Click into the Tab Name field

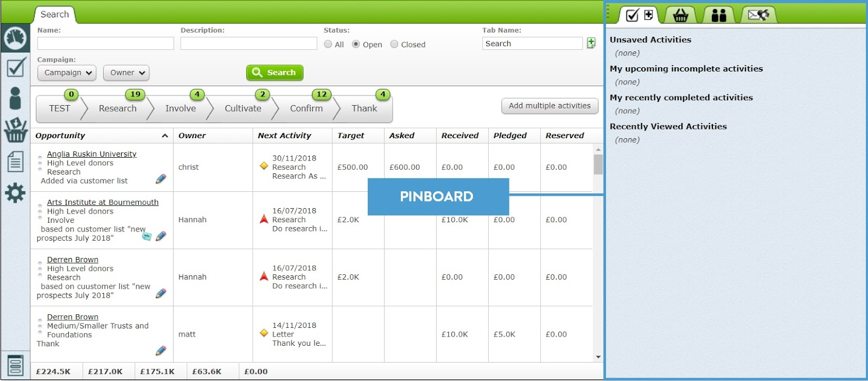532,43
